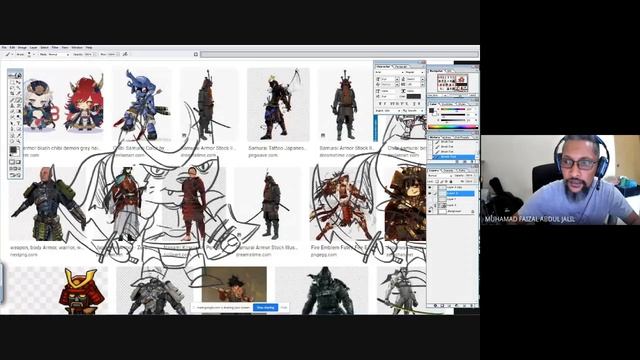Toggle visibility of the top layer
The width and height of the screenshot is (640, 360).
(430, 187)
